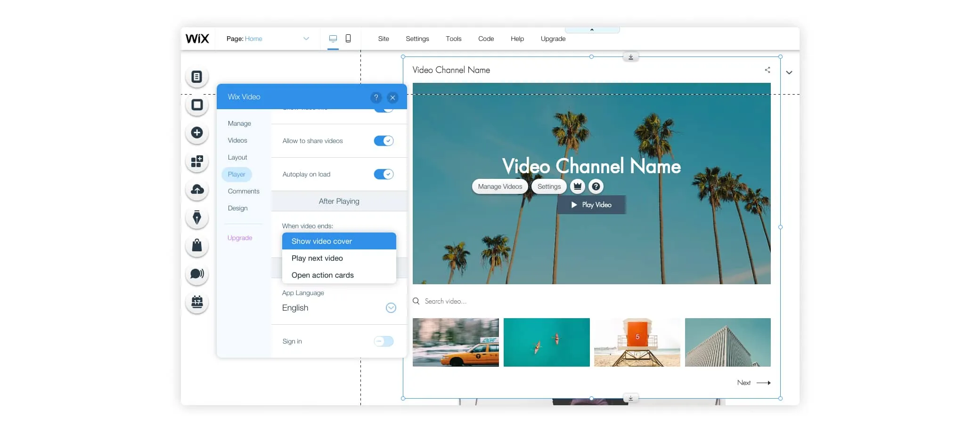980x433 pixels.
Task: Expand the App Language English dropdown
Action: [x=391, y=308]
